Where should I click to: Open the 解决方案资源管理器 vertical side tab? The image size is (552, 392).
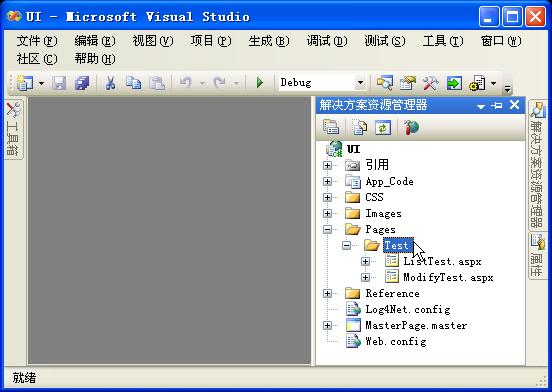pos(537,164)
